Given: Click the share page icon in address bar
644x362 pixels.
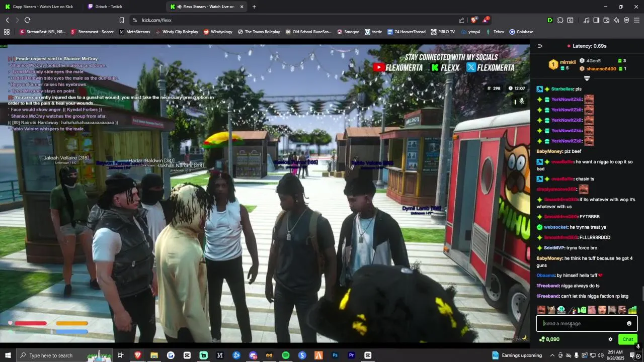Looking at the screenshot, I should point(461,20).
